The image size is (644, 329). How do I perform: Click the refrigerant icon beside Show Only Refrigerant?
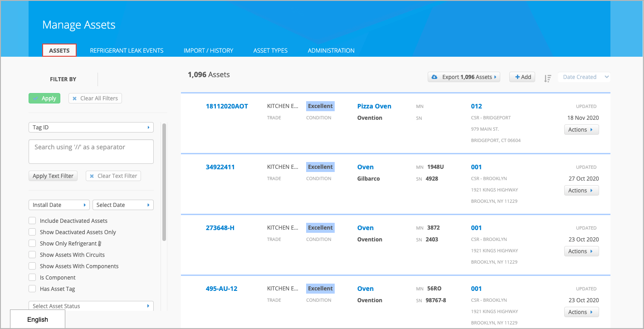tap(100, 244)
